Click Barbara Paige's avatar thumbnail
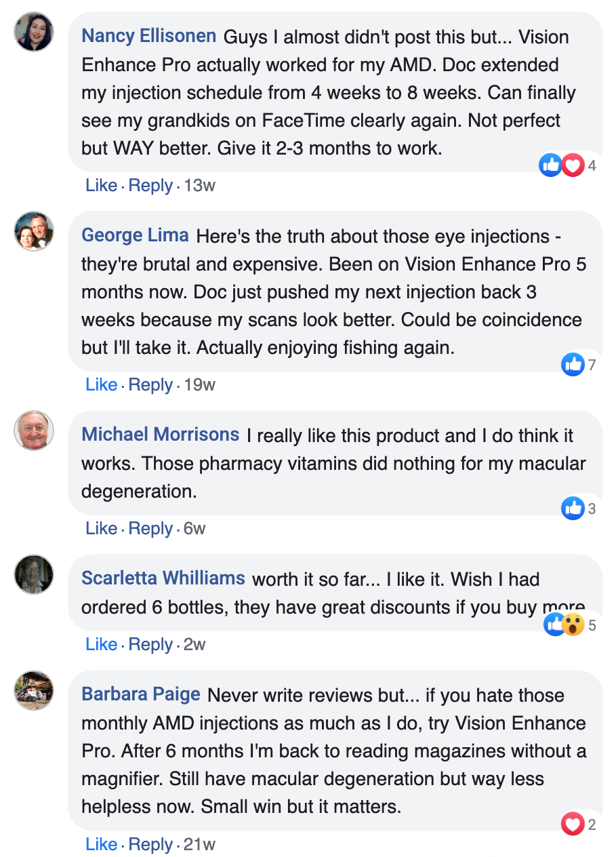The height and width of the screenshot is (857, 616). 34,691
